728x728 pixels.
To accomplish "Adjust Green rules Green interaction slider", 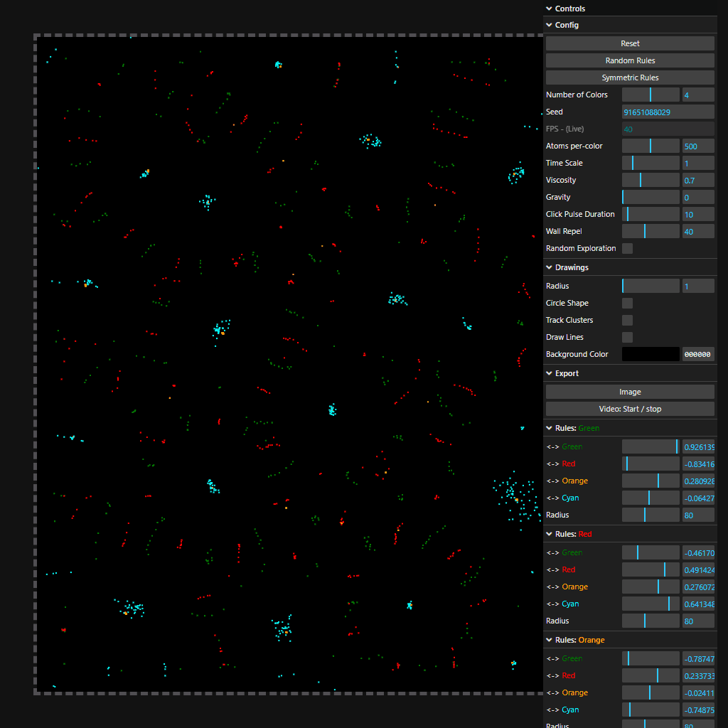I will coord(651,446).
